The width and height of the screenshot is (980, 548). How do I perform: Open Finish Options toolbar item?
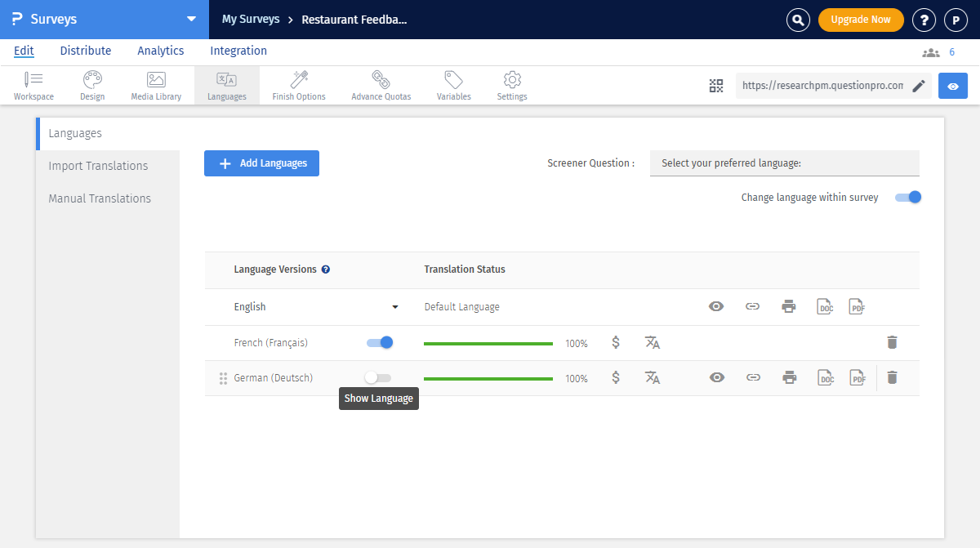[x=299, y=86]
